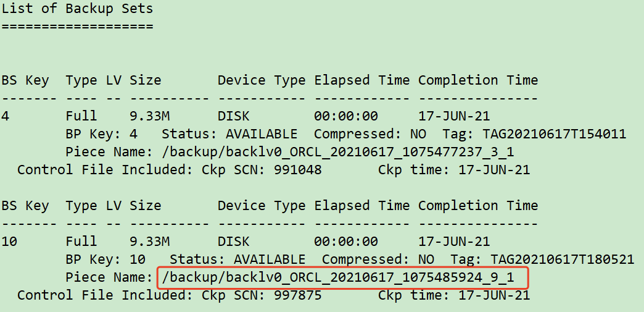Click Ckp SCN value 991048
Screen dimensions: 644x312
click(x=298, y=169)
